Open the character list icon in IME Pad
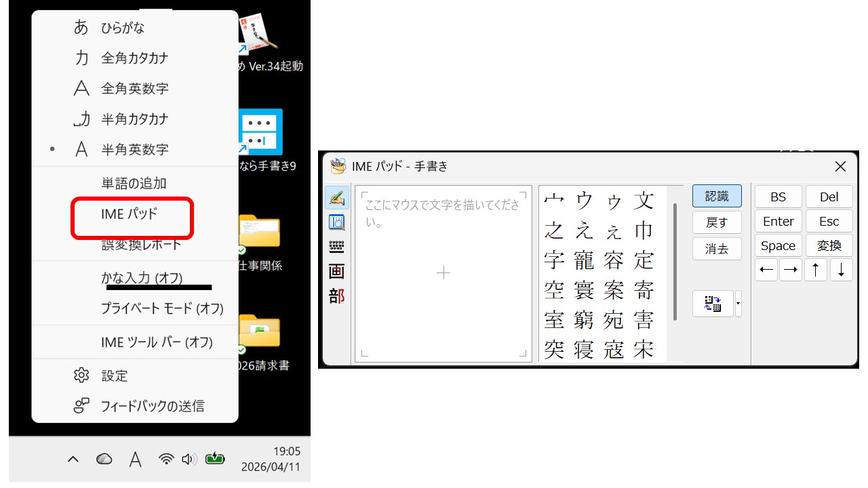The height and width of the screenshot is (488, 868). click(337, 222)
